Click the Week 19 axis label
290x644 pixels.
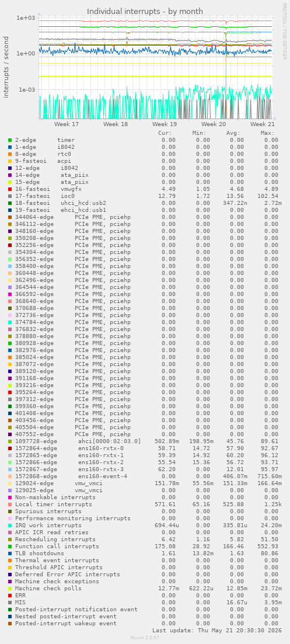coord(165,124)
